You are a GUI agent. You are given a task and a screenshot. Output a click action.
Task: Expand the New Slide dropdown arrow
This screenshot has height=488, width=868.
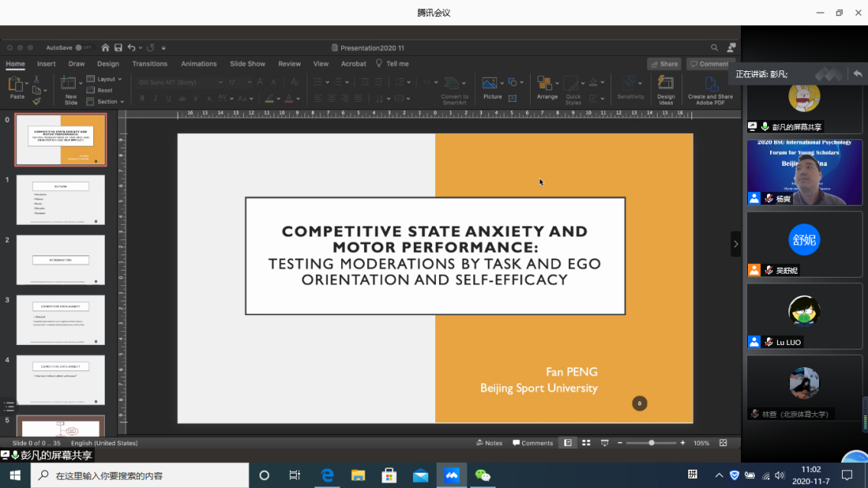(80, 83)
